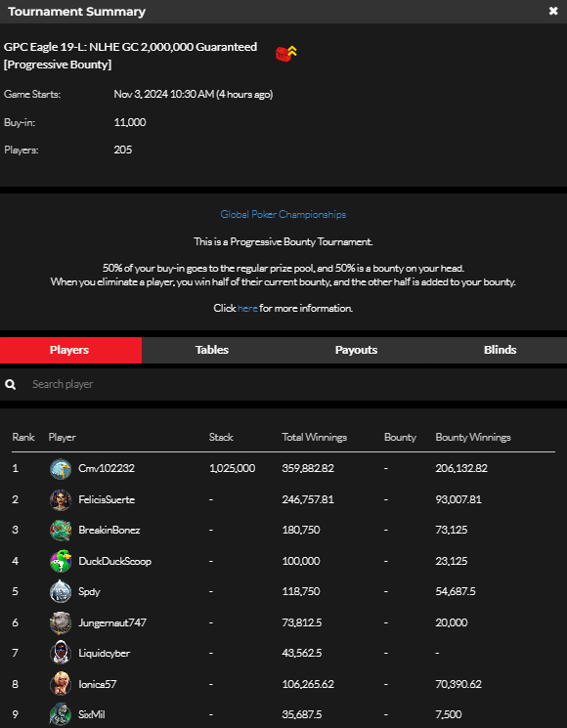The width and height of the screenshot is (567, 728).
Task: Switch to the Players tab
Action: point(70,350)
